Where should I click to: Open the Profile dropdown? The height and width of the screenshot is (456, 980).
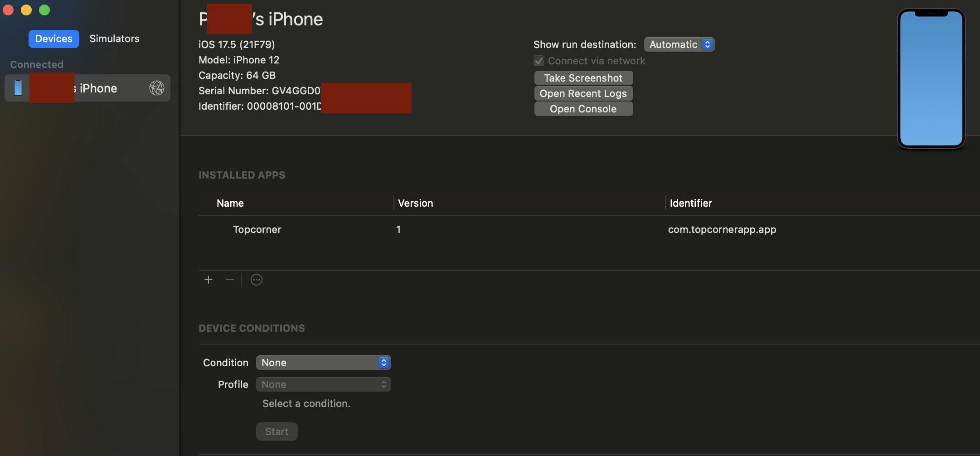323,384
